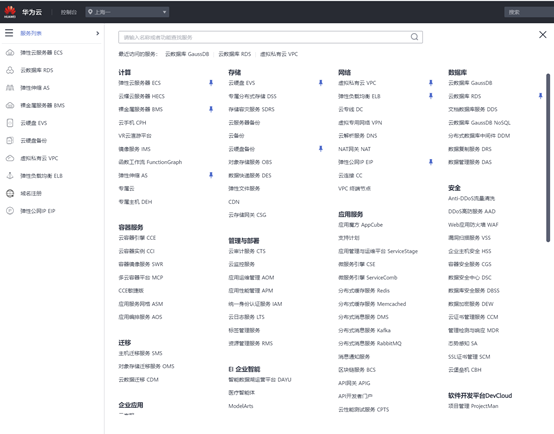Open the hamburger service list menu
Screen dimensions: 554x434
[x=9, y=33]
